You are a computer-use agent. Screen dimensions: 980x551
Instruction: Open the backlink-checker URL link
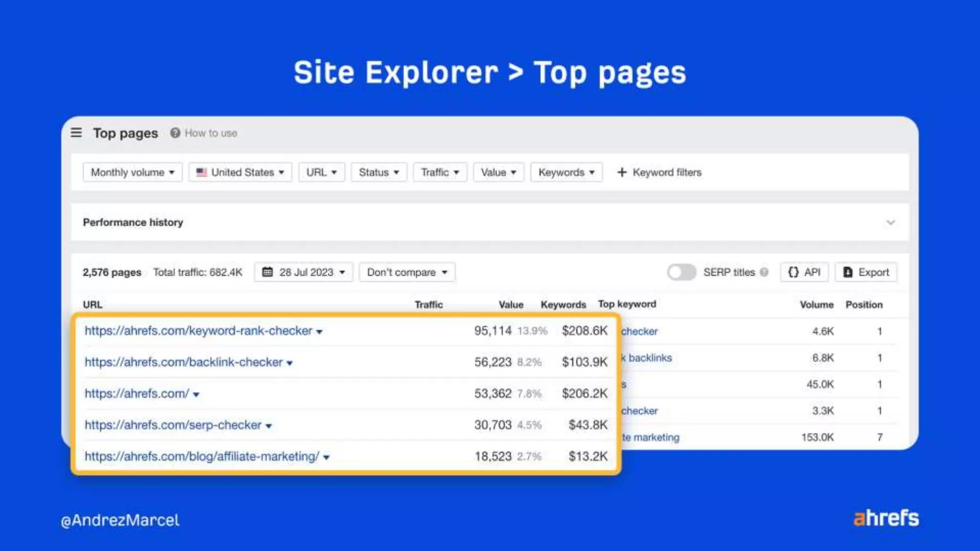pos(184,362)
